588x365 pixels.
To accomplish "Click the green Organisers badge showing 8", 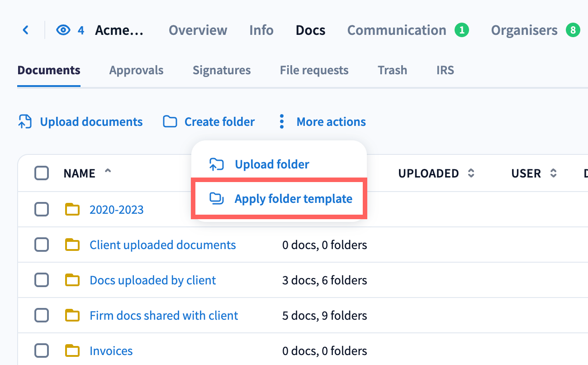I will coord(573,30).
